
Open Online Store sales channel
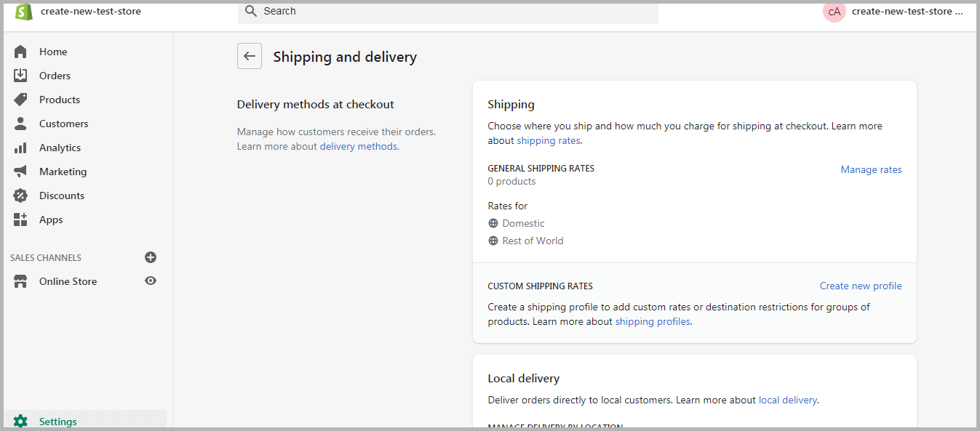pos(68,281)
